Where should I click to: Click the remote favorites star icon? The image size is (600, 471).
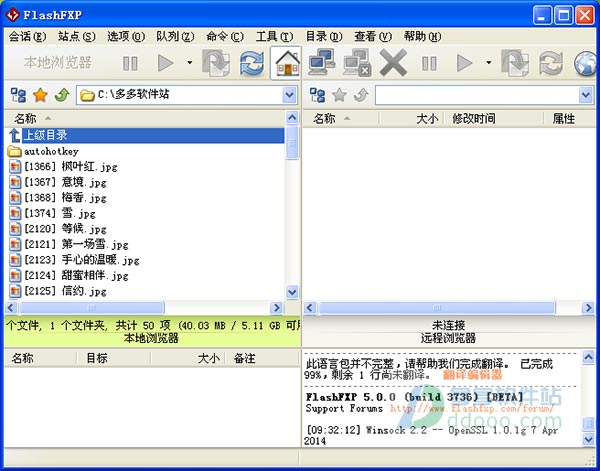point(339,95)
